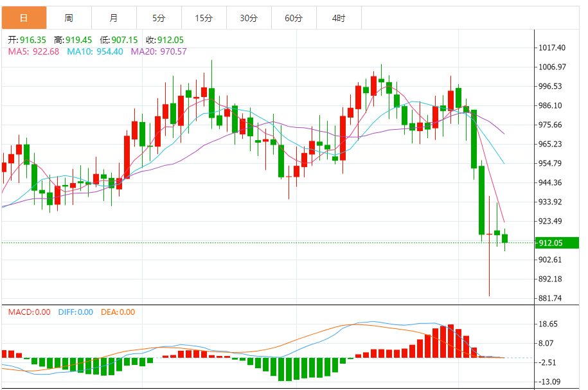The height and width of the screenshot is (390, 588).
Task: Click the 8.07 MACD axis label
Action: click(546, 344)
